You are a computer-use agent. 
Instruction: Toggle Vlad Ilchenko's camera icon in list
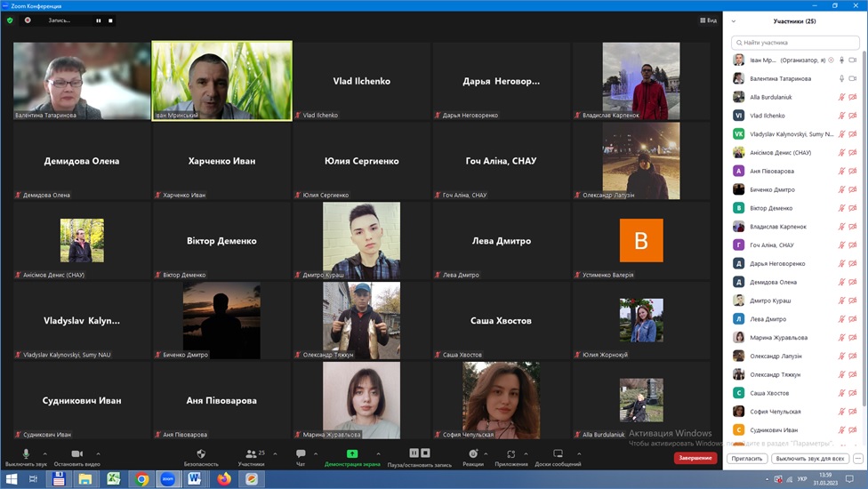(x=853, y=116)
